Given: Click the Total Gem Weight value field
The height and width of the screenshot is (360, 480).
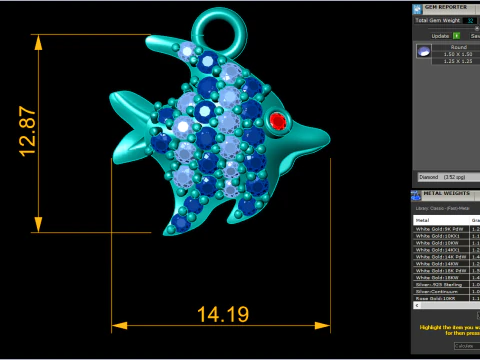Looking at the screenshot, I should (470, 20).
